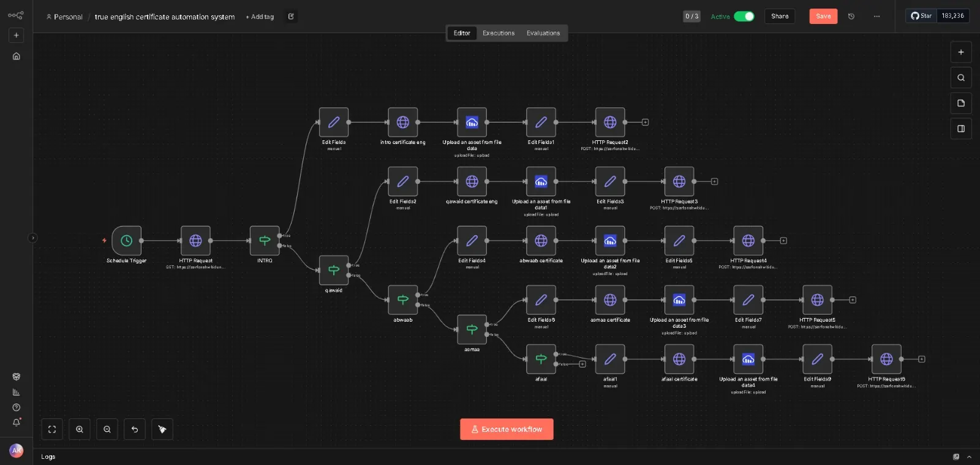
Task: Select the afaal certificate node
Action: tap(679, 359)
